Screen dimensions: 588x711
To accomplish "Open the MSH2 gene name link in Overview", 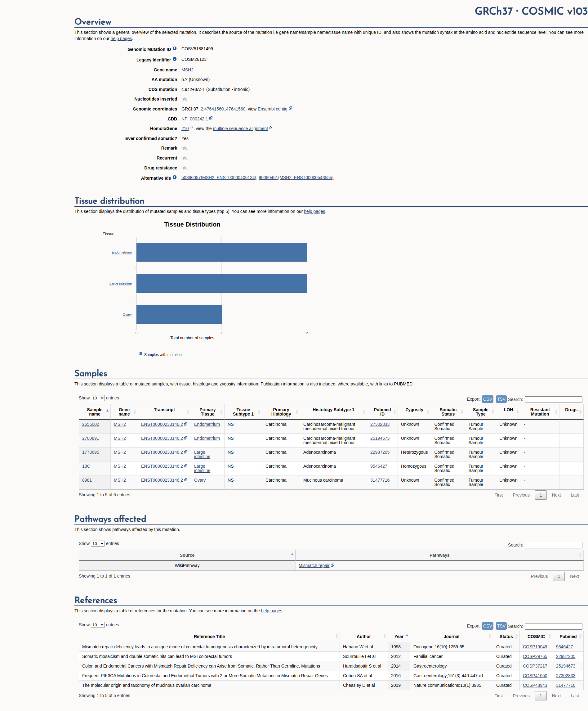I will (187, 70).
